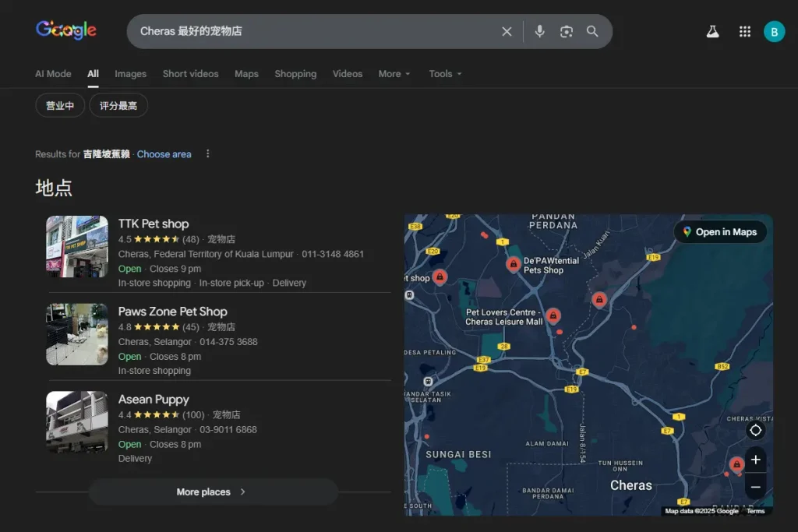Toggle the 评分最高 filter chip

click(x=118, y=105)
